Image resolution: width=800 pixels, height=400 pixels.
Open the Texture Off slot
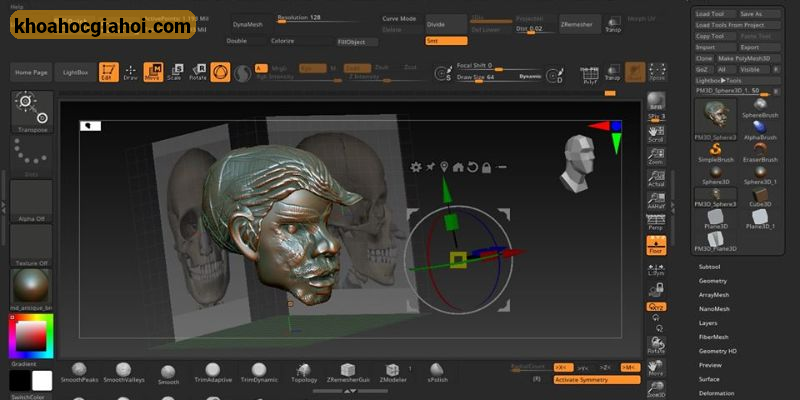32,245
